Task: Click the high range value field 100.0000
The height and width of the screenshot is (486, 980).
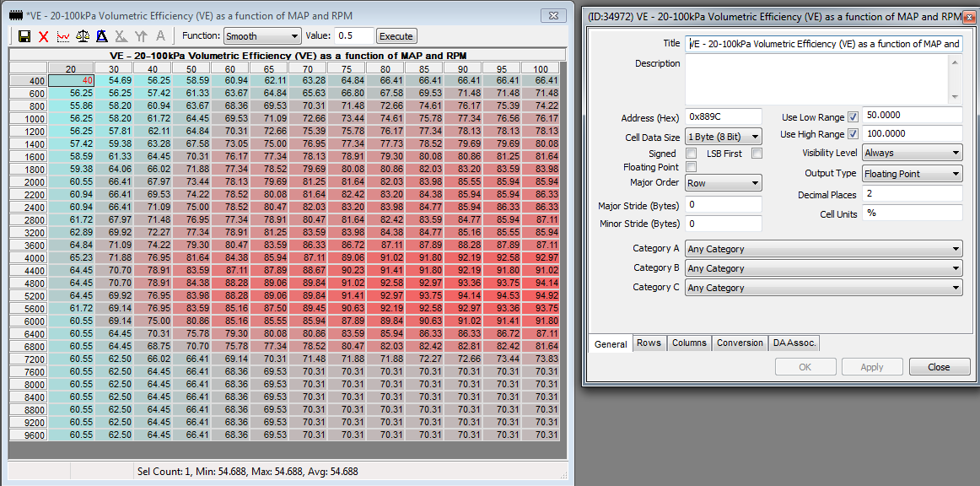Action: [912, 133]
